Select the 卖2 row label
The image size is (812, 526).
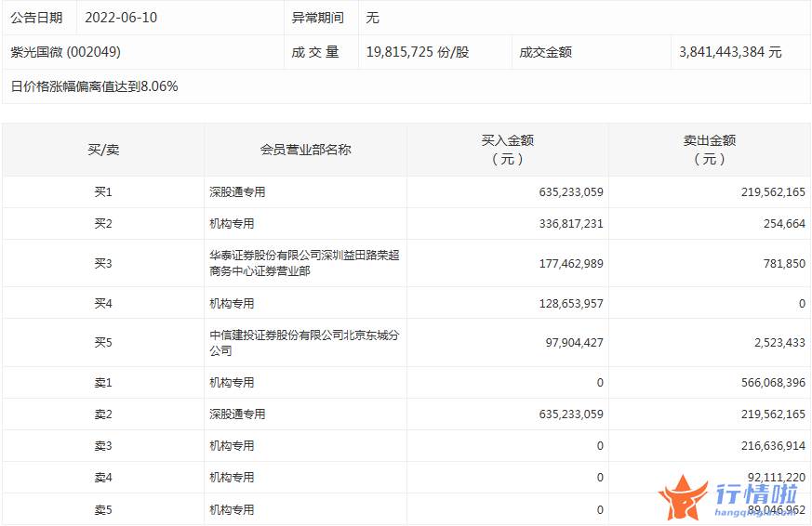pyautogui.click(x=103, y=414)
